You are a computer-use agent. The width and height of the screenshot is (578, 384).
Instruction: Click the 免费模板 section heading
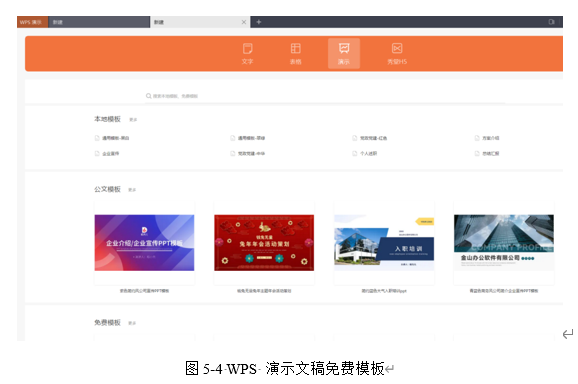tap(107, 323)
